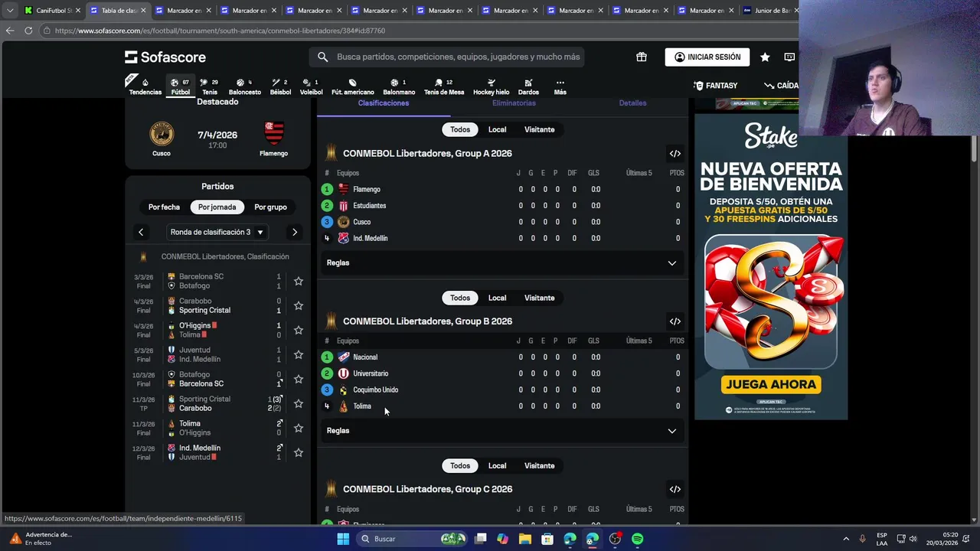Screen dimensions: 980x551
Task: Copy embed code for Group A table
Action: (675, 154)
